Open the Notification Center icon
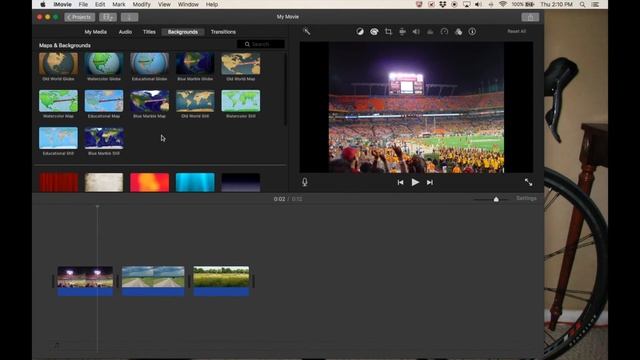Screen dimensions: 640x360 click(x=595, y=4)
